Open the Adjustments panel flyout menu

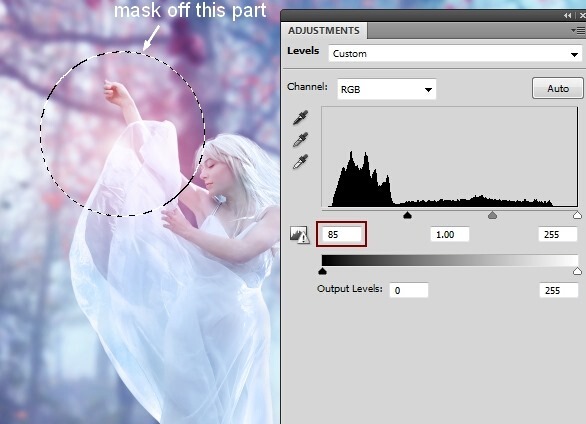578,31
